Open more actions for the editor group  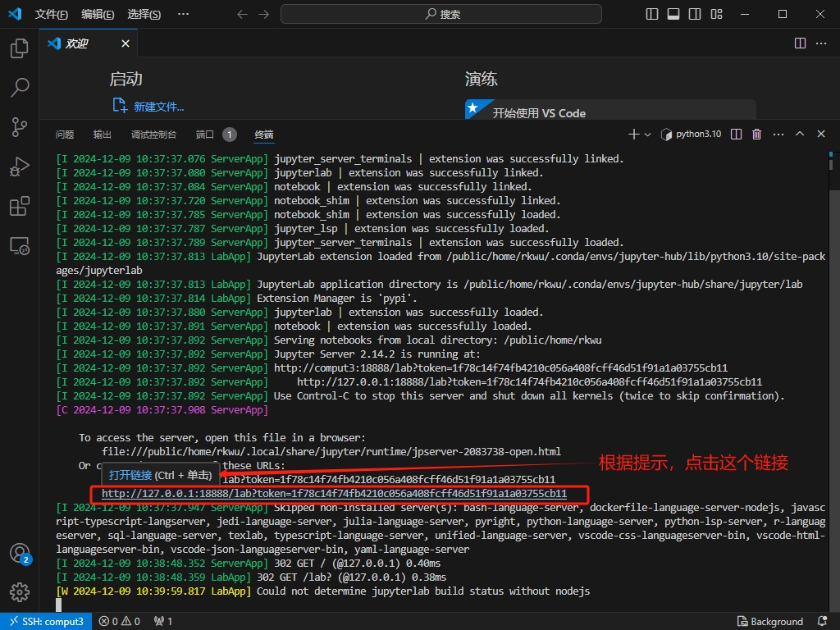(821, 43)
